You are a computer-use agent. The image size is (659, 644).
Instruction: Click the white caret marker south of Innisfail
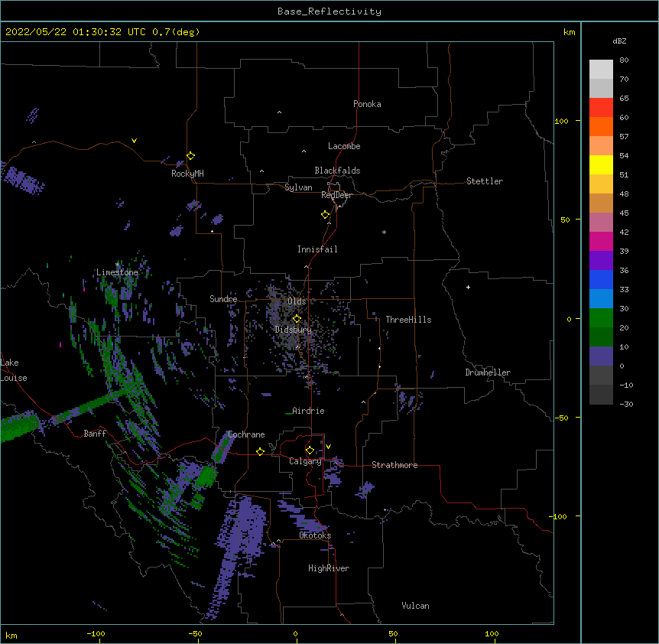point(306,266)
